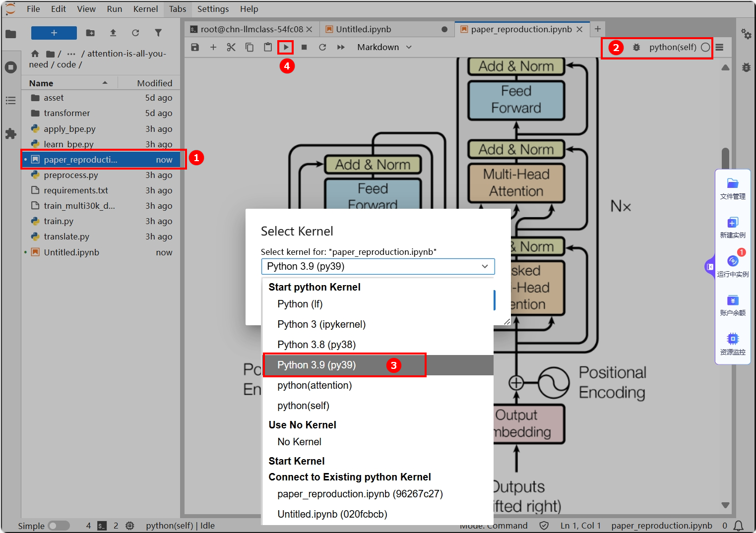The width and height of the screenshot is (756, 533).
Task: Sort files by the Name column header
Action: click(42, 83)
